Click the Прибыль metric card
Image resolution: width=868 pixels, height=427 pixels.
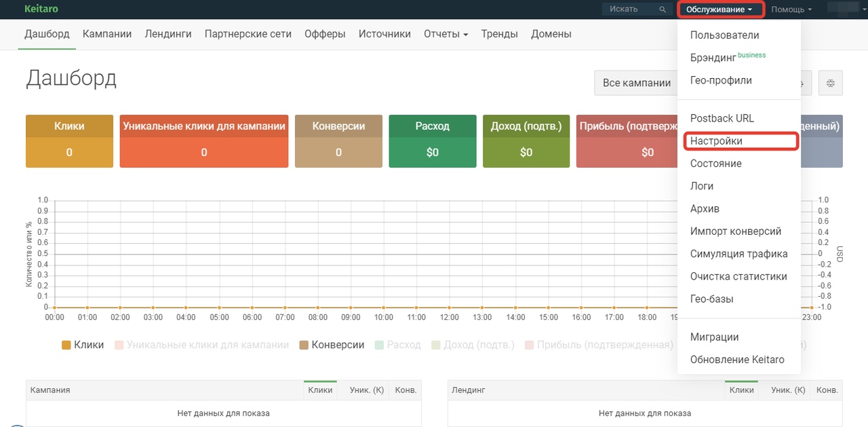pos(627,141)
